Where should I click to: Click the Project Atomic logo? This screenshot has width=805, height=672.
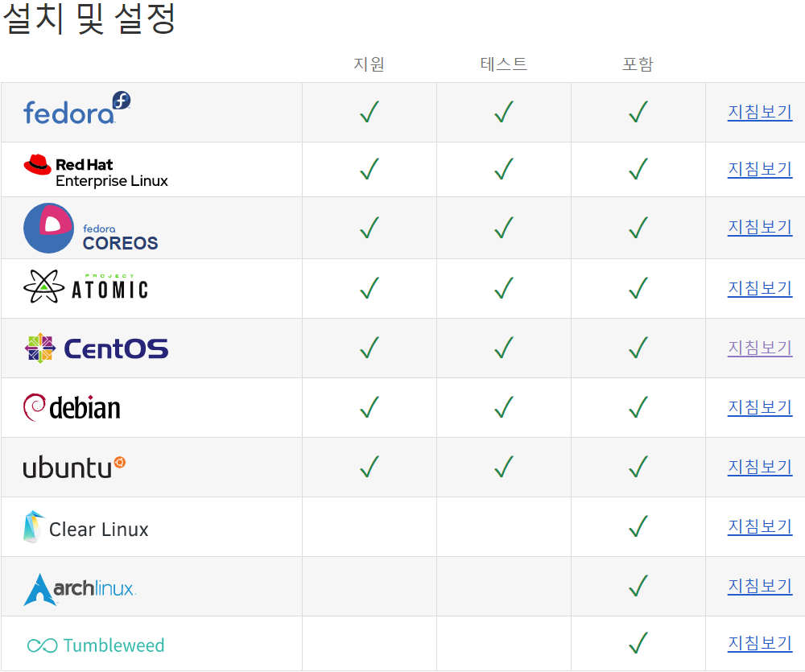coord(86,287)
